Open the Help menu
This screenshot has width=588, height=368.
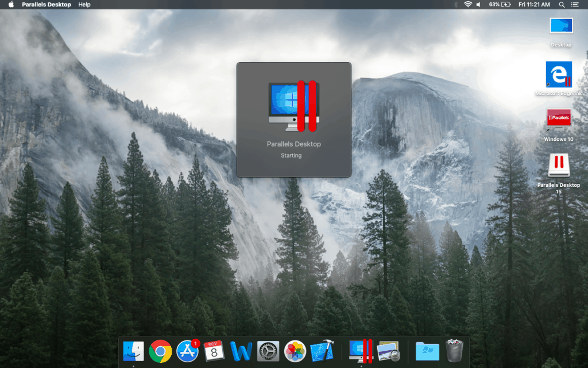(84, 5)
